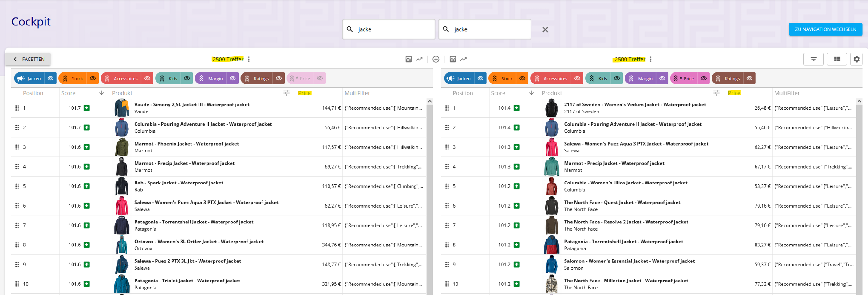Toggle visibility of left Ratings rule
Viewport: 868px width, 295px height.
pos(279,78)
